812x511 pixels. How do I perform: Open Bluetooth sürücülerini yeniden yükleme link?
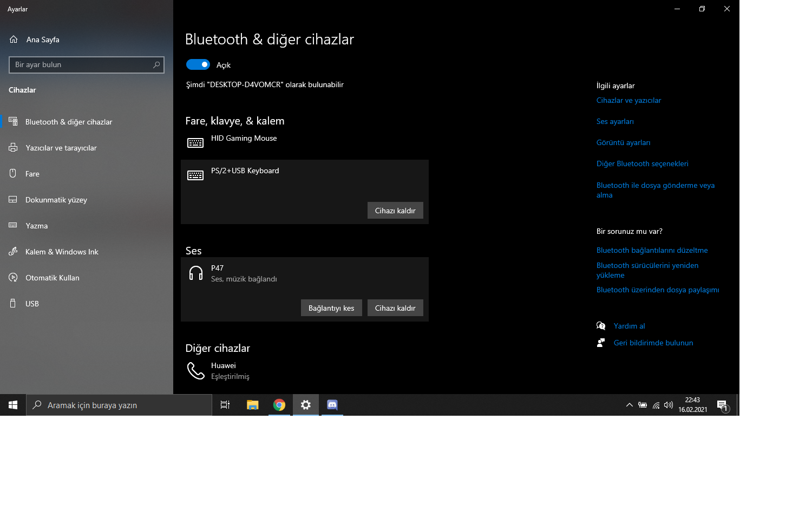coord(647,270)
